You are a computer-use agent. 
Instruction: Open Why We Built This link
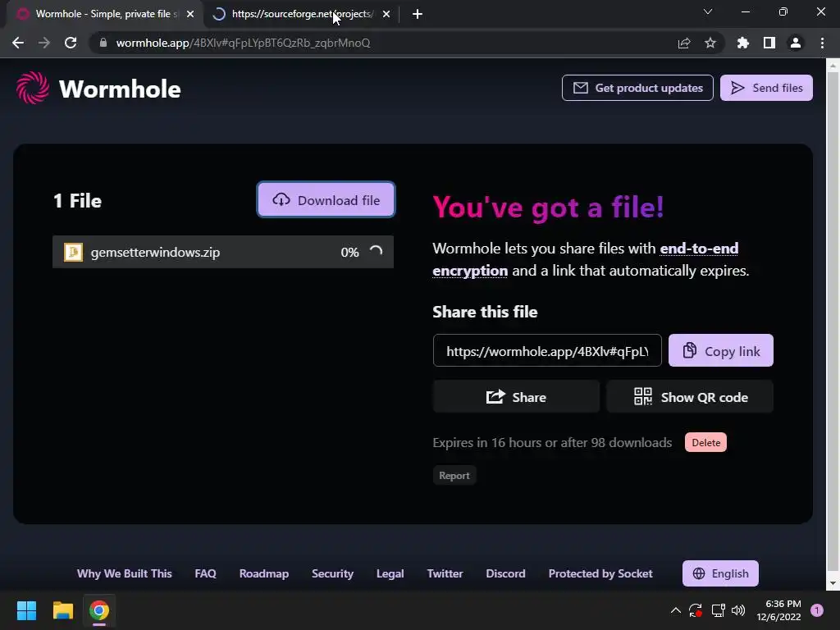[x=125, y=573]
